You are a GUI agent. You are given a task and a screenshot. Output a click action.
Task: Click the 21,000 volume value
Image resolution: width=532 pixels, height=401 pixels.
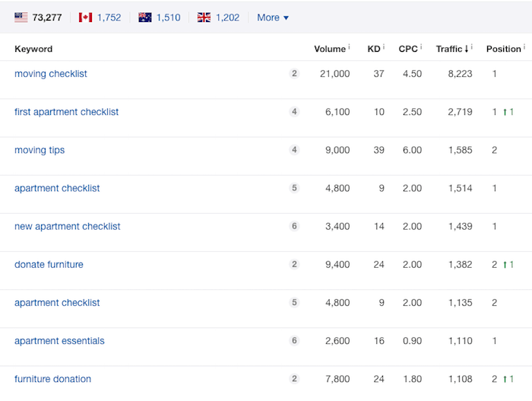click(334, 74)
